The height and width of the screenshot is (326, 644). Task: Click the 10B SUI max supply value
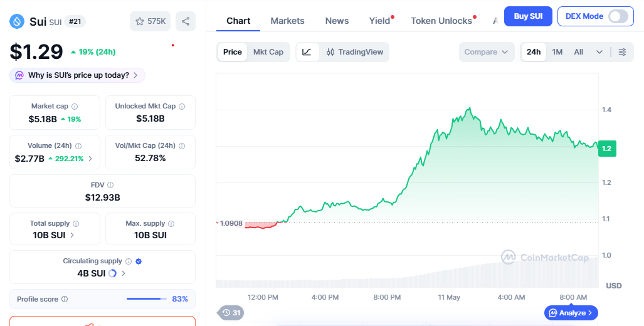click(150, 235)
